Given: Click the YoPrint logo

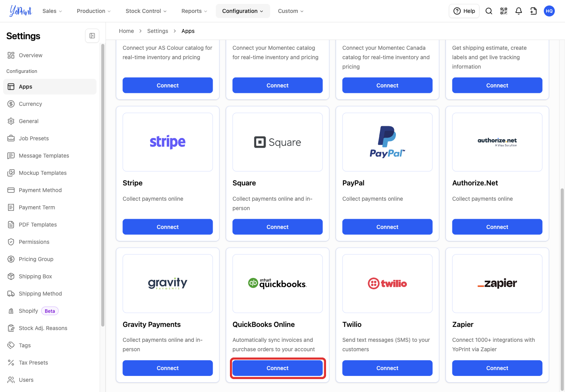Looking at the screenshot, I should click(21, 11).
